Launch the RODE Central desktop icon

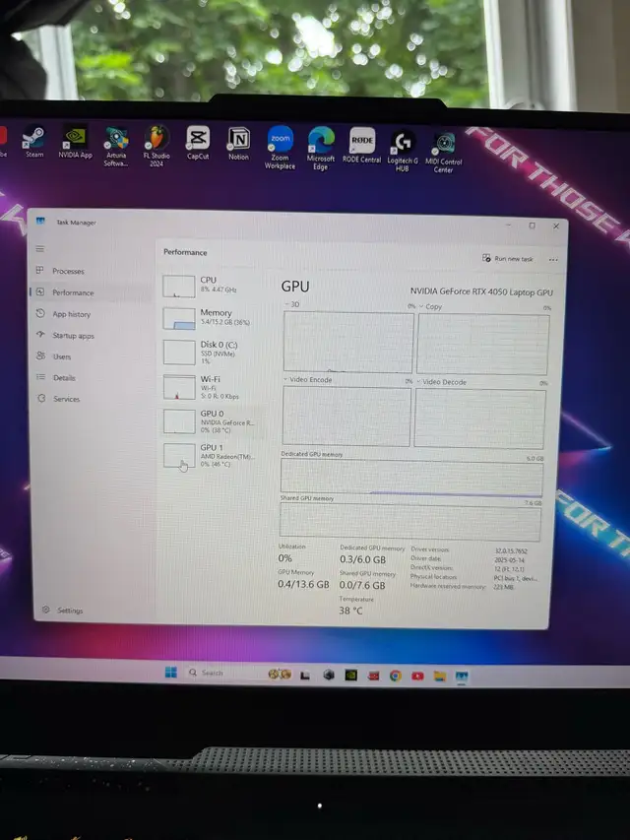pos(362,145)
